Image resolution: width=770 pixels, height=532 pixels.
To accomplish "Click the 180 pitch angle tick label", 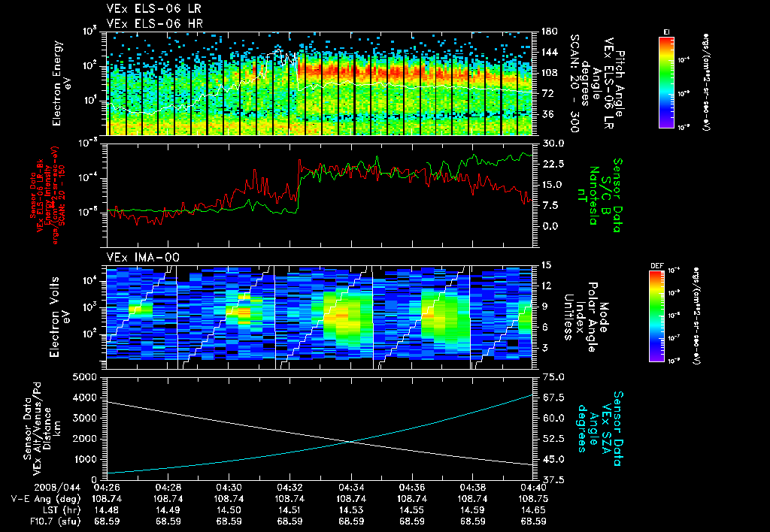I will tap(549, 32).
